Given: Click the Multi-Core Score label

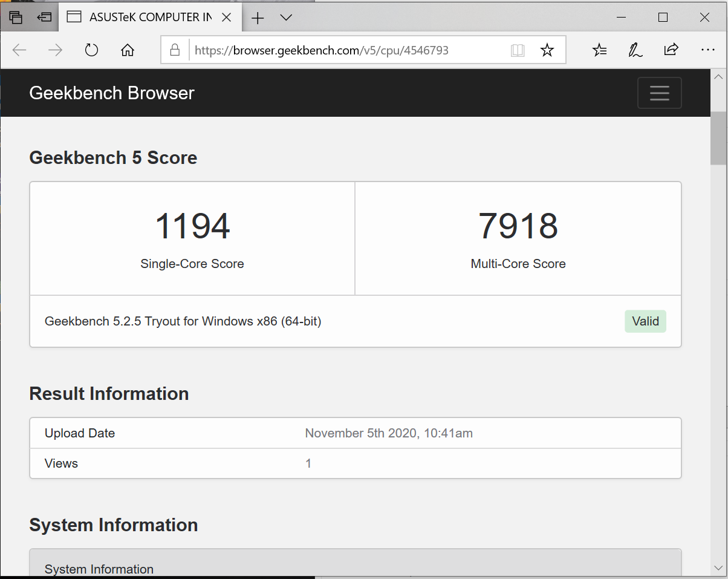Looking at the screenshot, I should pos(518,264).
